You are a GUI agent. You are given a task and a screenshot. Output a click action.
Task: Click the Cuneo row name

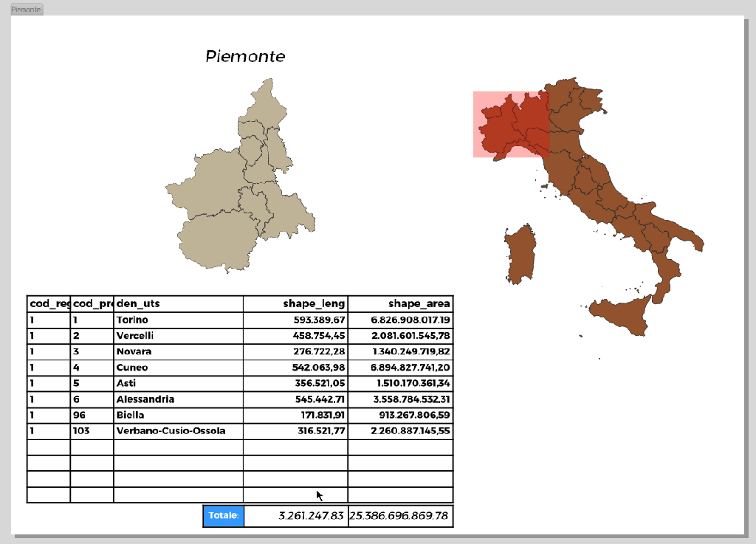[x=132, y=368]
